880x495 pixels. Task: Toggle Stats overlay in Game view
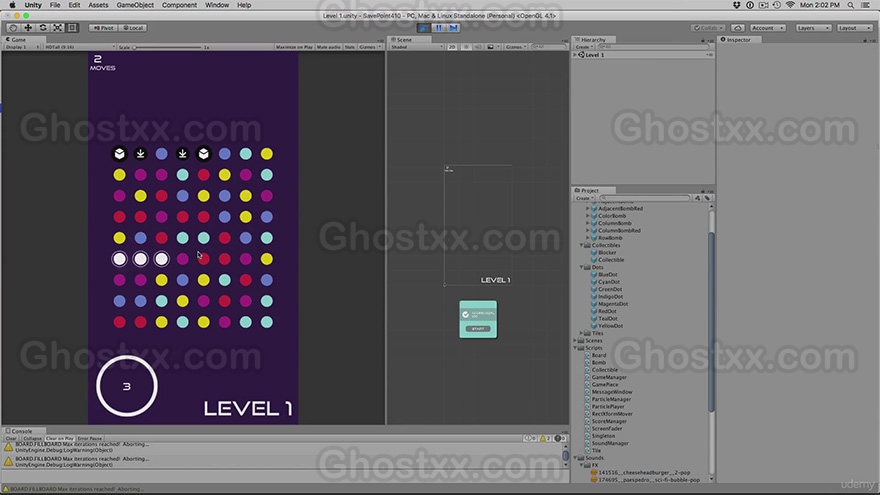tap(350, 47)
